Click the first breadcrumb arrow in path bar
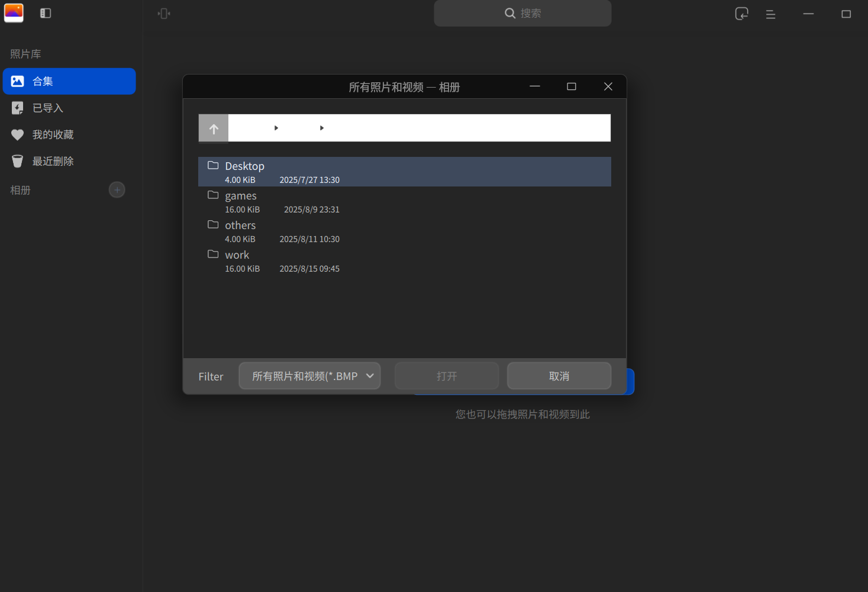Viewport: 868px width, 592px height. click(x=276, y=128)
